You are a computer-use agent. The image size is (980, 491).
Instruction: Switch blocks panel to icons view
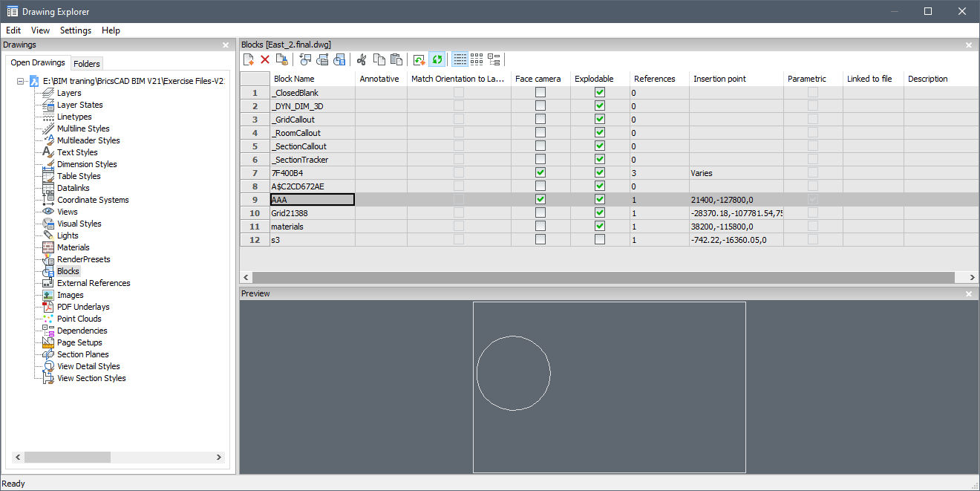point(477,59)
